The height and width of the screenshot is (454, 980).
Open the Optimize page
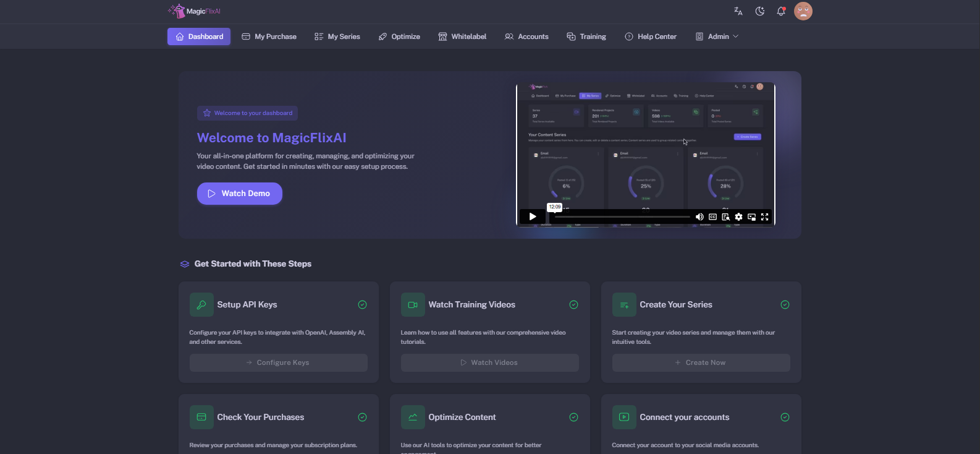[399, 36]
